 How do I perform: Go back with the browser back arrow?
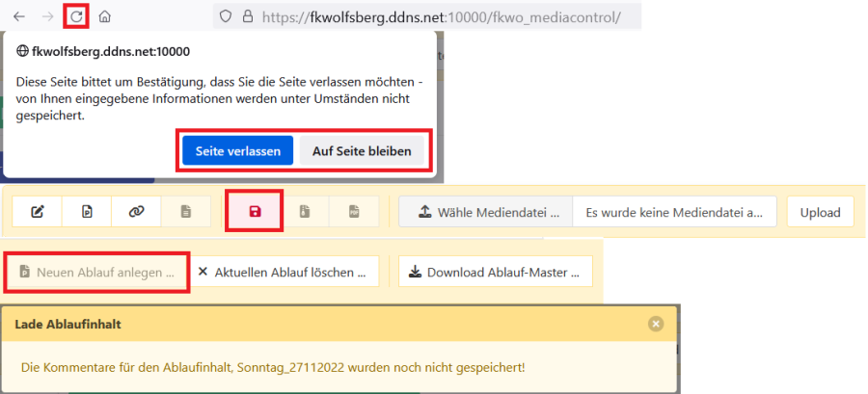18,16
